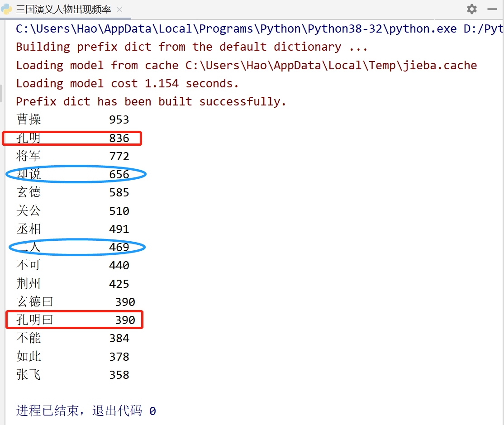Image resolution: width=504 pixels, height=425 pixels.
Task: Click the 却说 entry in the output
Action: [29, 174]
